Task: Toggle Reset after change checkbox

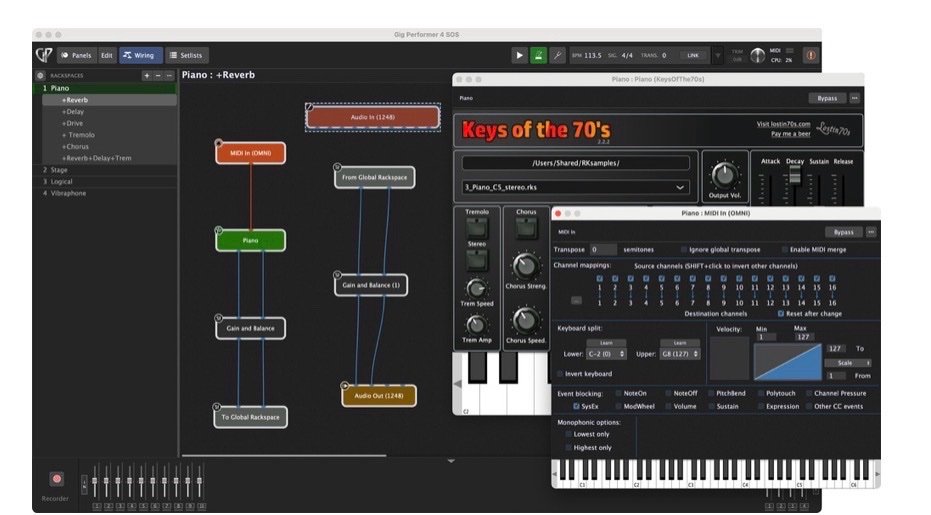Action: pos(781,313)
